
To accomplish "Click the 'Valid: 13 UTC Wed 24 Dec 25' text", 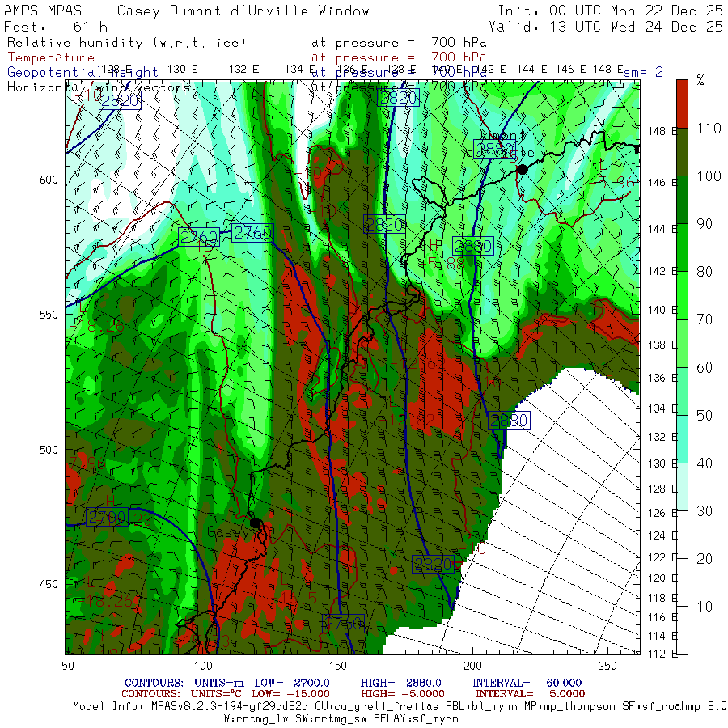I will click(x=606, y=27).
